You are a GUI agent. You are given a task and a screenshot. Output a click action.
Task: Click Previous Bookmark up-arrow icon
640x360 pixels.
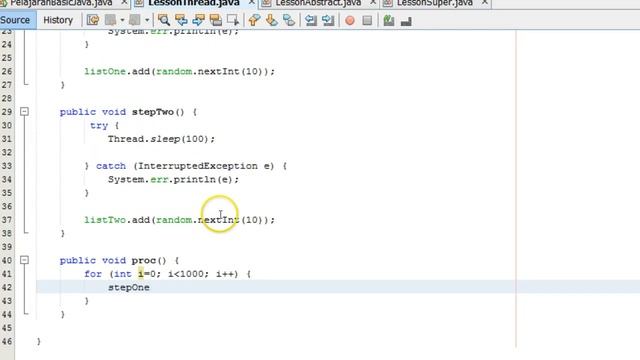tap(254, 20)
